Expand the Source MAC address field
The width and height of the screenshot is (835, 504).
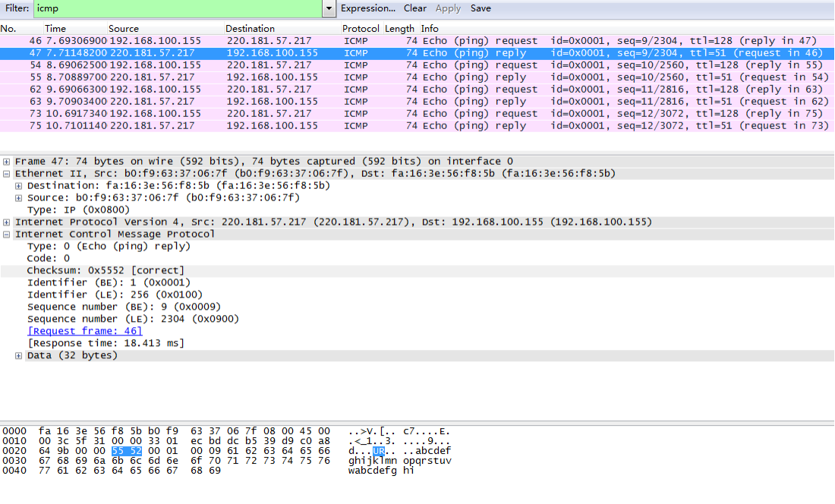click(18, 197)
